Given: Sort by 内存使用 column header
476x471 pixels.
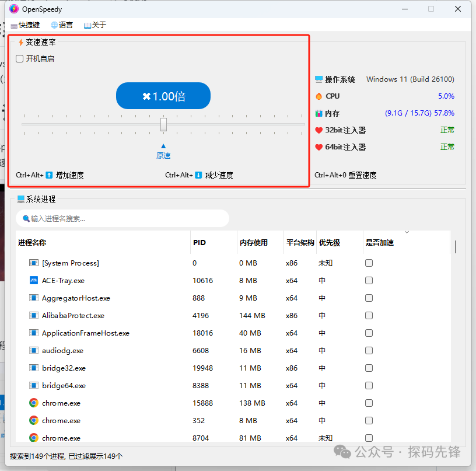Looking at the screenshot, I should (261, 243).
